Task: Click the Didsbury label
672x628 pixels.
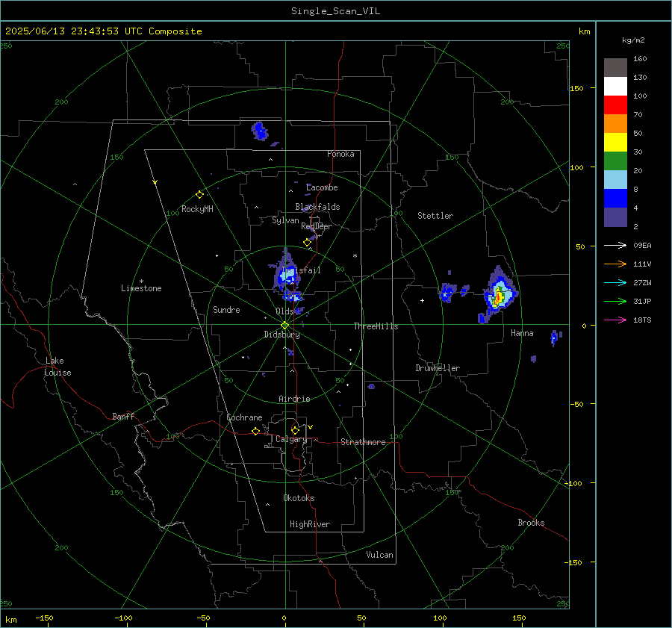Action: coord(281,335)
